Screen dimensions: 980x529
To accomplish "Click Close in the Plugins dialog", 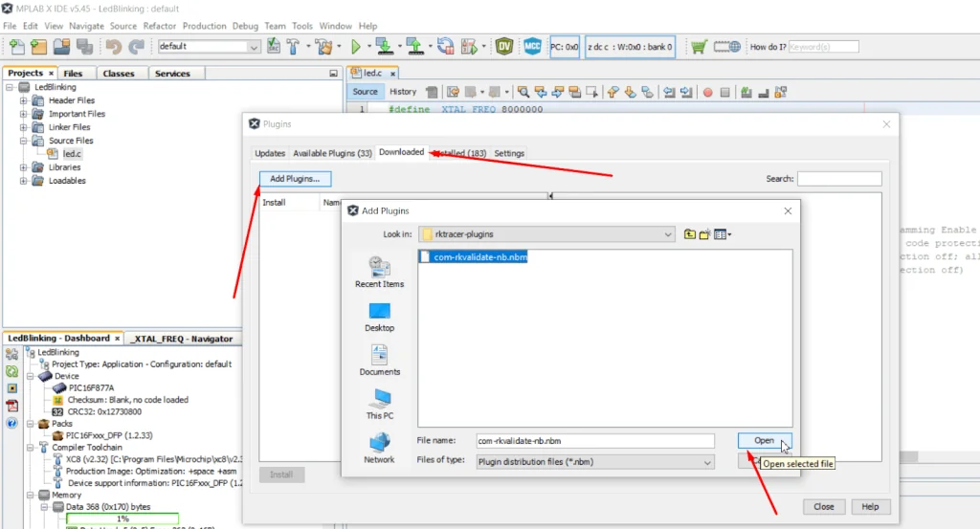I will pos(824,506).
